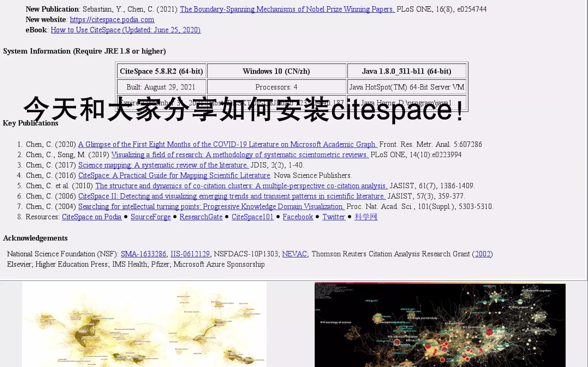
Task: Click the dark-background cluster network visualization thumbnail
Action: coord(440,325)
